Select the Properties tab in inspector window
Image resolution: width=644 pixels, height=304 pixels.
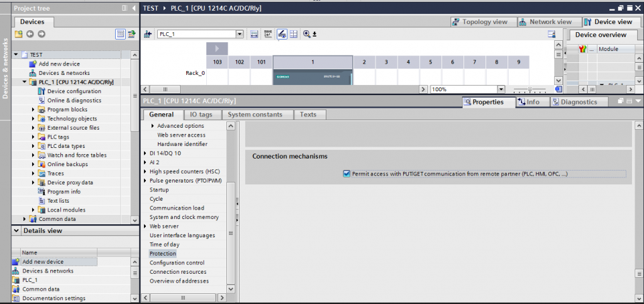[488, 102]
